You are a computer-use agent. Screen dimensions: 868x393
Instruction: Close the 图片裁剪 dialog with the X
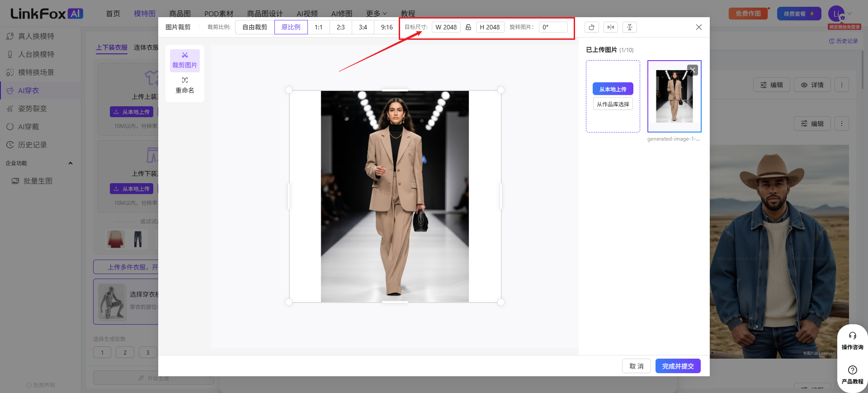699,27
